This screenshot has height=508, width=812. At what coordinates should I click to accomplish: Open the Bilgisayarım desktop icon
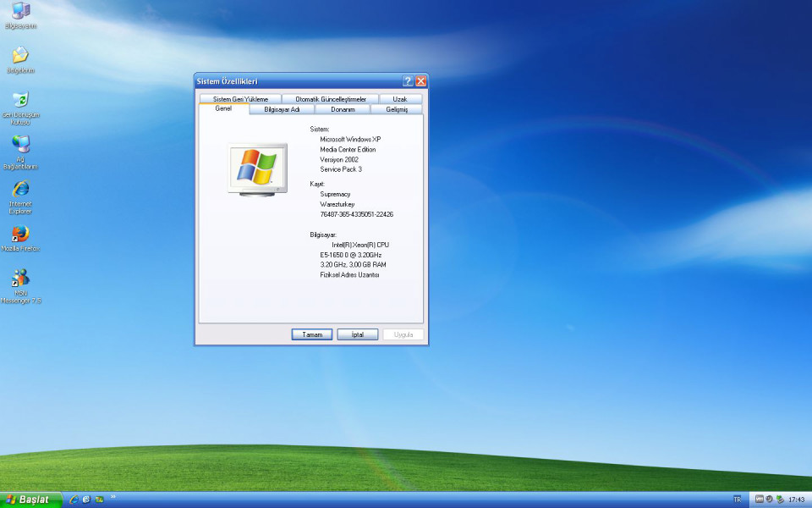click(20, 12)
